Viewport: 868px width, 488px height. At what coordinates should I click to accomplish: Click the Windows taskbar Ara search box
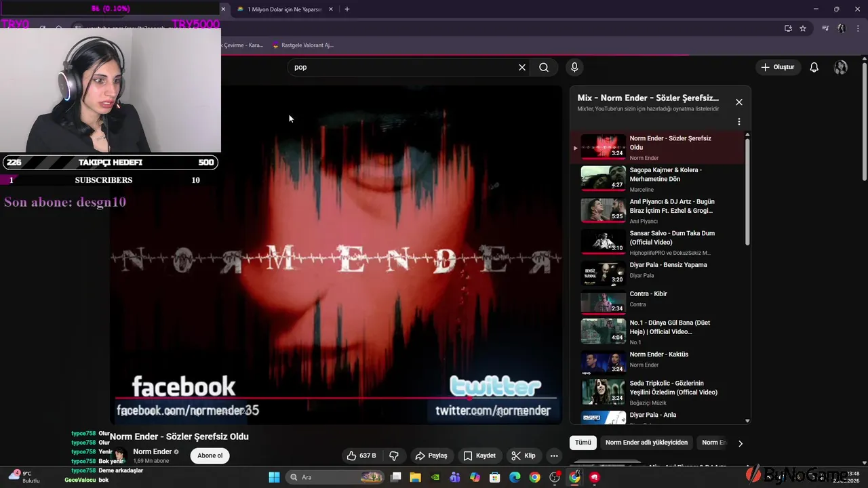coord(334,477)
